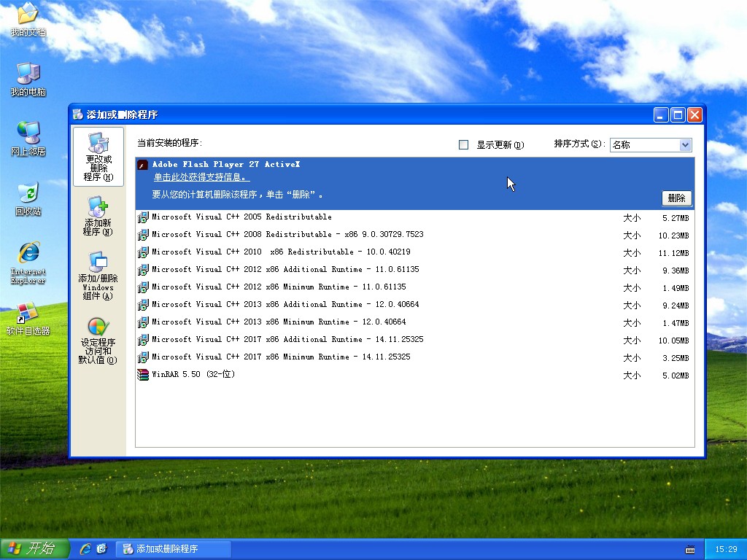The width and height of the screenshot is (747, 560).
Task: Select Visual C++ 2008 Redistributable 9.0.30729.7523 row
Action: 414,236
